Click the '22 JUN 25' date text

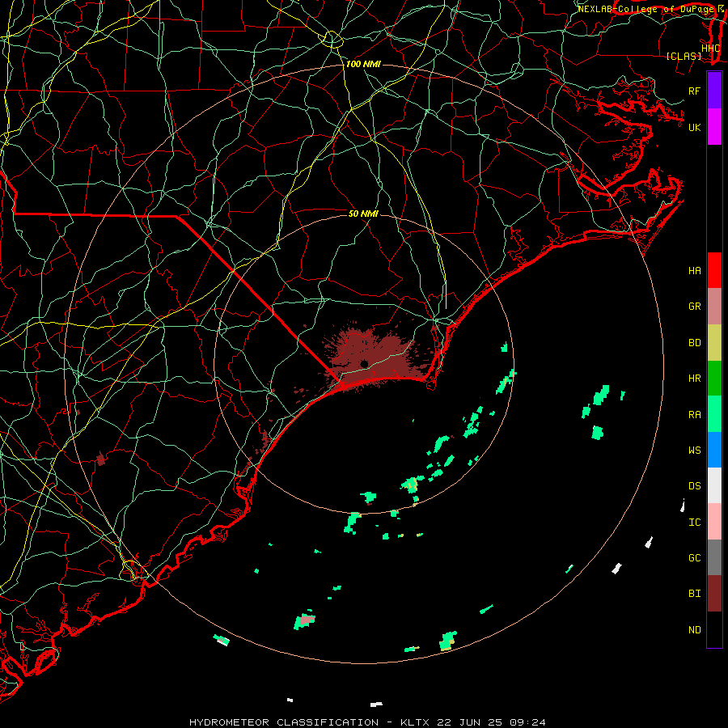[x=468, y=722]
